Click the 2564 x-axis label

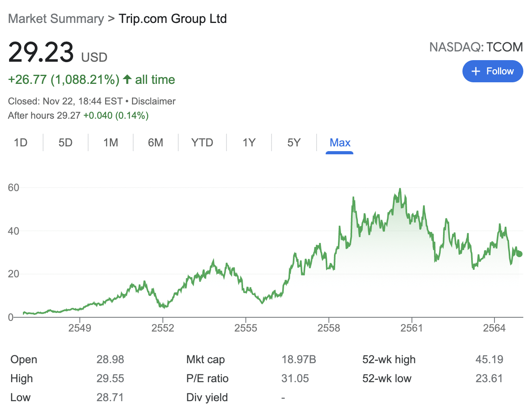(494, 328)
